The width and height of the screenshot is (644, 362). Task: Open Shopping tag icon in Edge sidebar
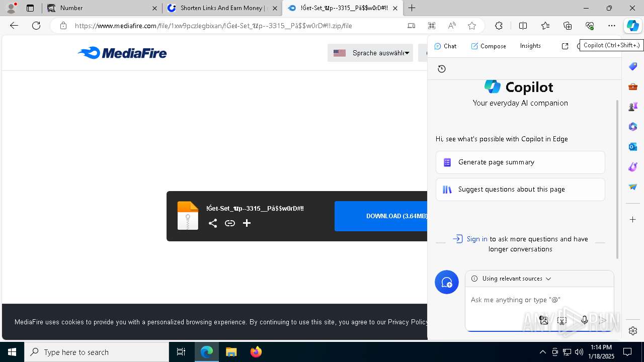click(633, 66)
